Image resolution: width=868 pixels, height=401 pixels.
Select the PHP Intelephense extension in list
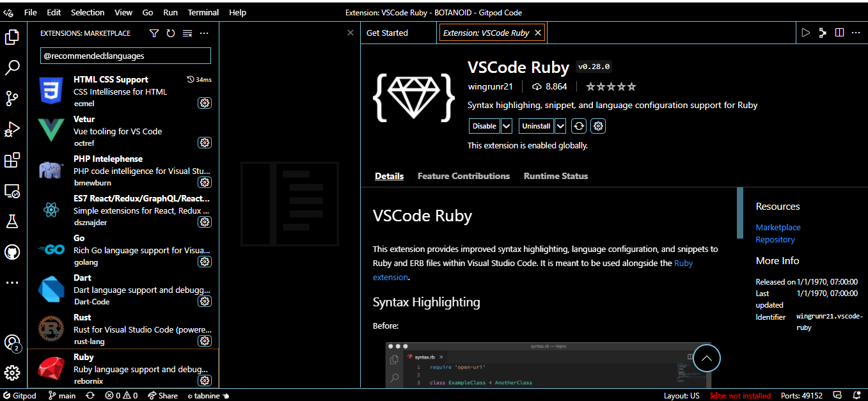pos(123,170)
